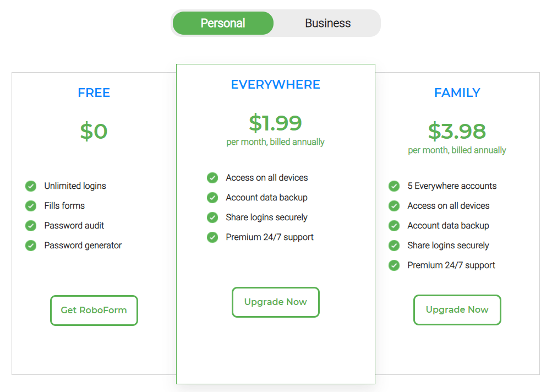Click the FREE plan heading
The height and width of the screenshot is (392, 552).
(94, 92)
